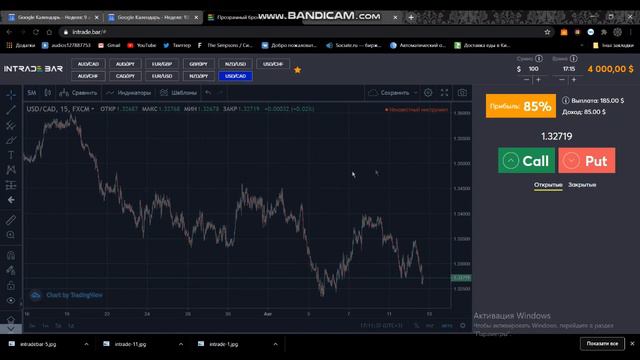Select the NZD/USD currency pair
Image resolution: width=640 pixels, height=360 pixels.
point(236,64)
